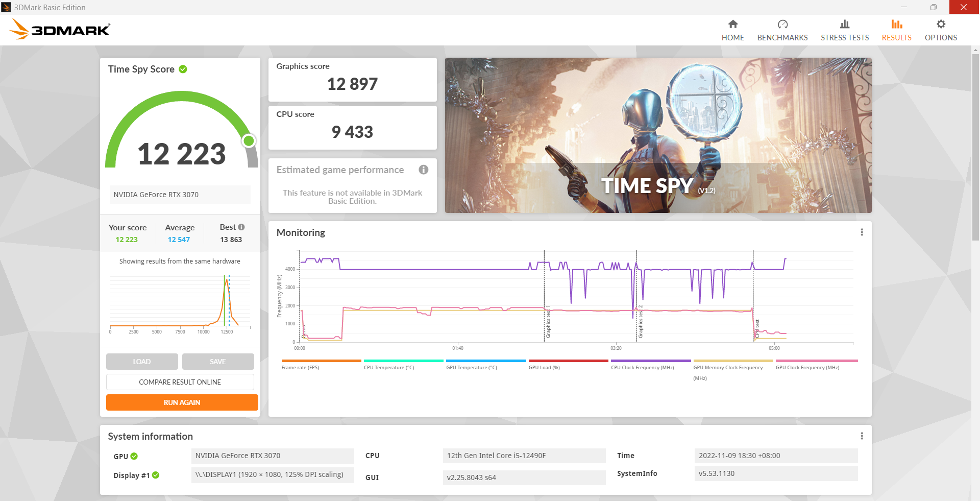The image size is (980, 501).
Task: Click the Display field DISPLAY1 1920 × 1080
Action: point(273,475)
